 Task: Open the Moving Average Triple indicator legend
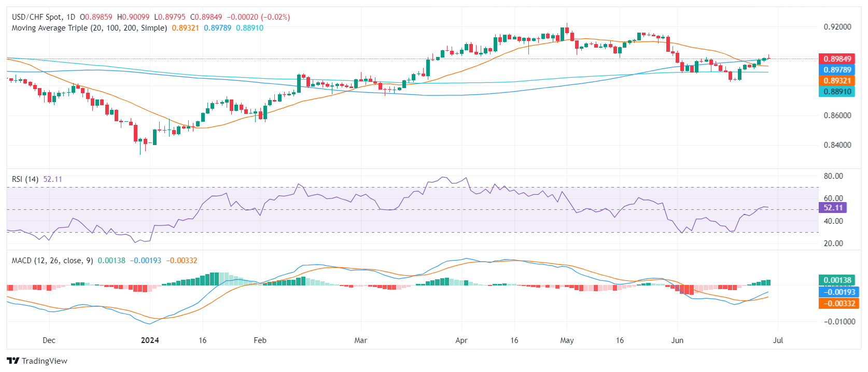click(x=89, y=28)
